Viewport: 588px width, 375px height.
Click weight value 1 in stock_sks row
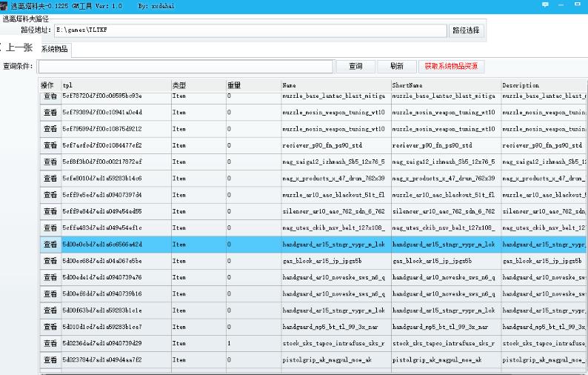click(253, 343)
